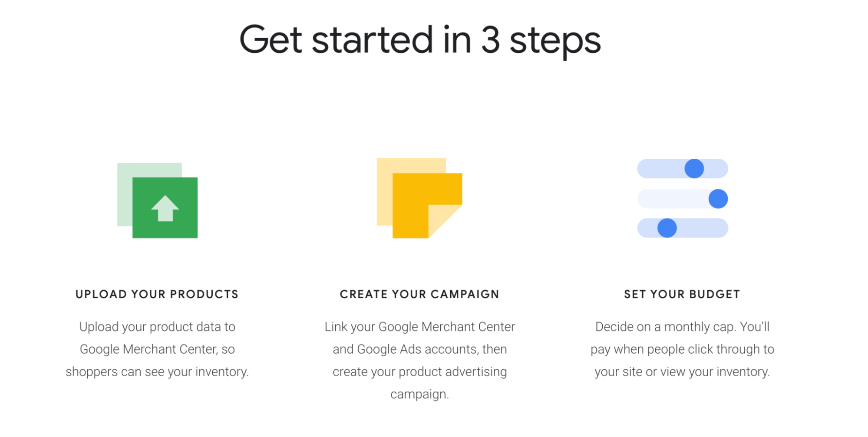Click the 'Get started in 3 steps' heading
The image size is (868, 437).
click(420, 40)
